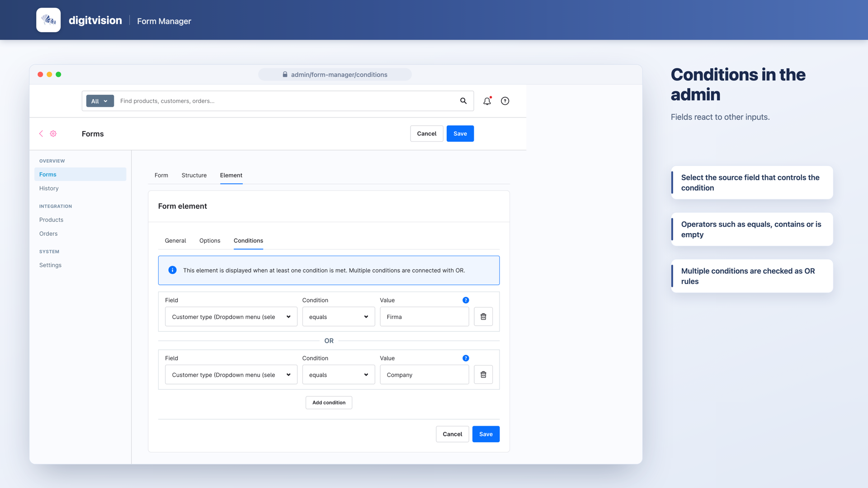Screen dimensions: 868x488
Task: Open the notifications bell
Action: [x=487, y=101]
